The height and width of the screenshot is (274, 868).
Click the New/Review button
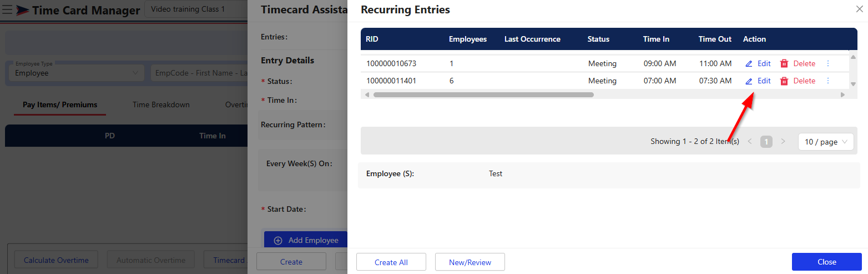(470, 262)
